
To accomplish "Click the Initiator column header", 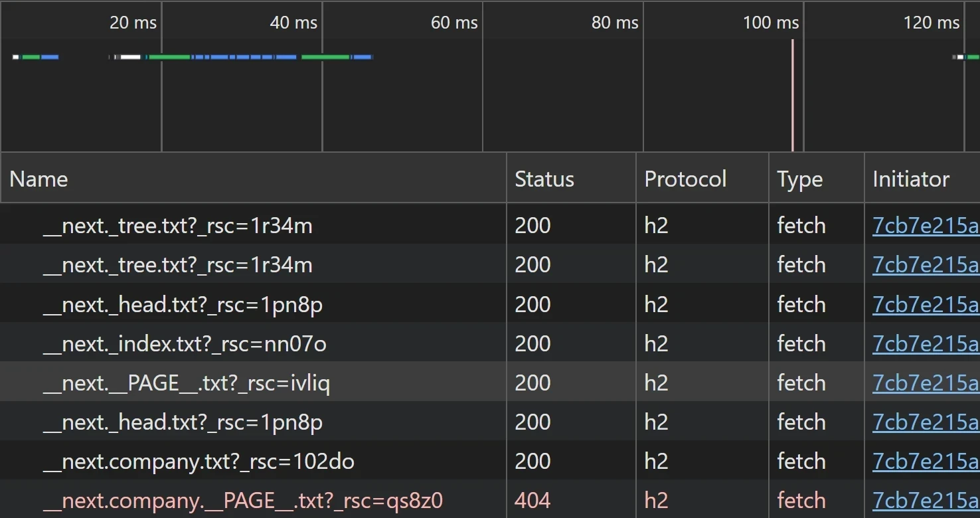I will 910,179.
